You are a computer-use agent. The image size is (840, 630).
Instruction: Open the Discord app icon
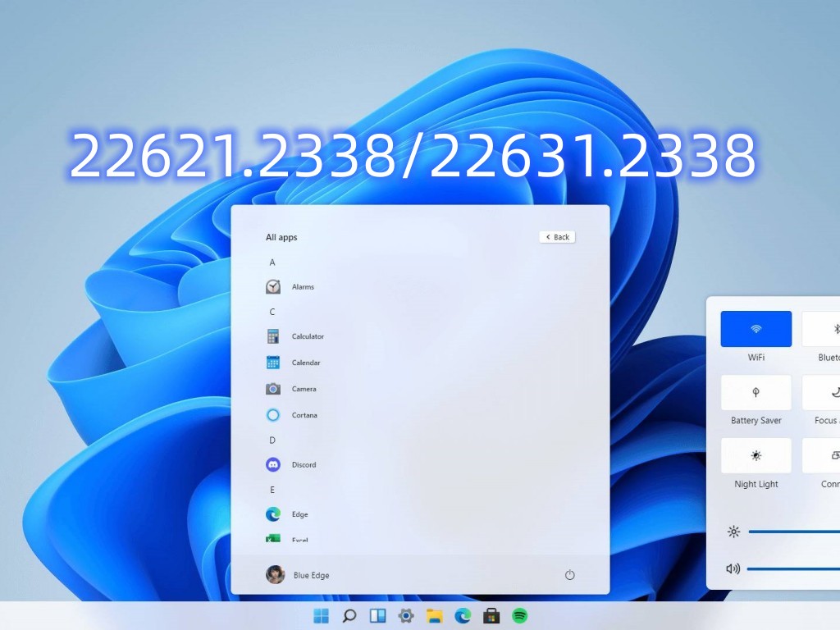point(273,464)
